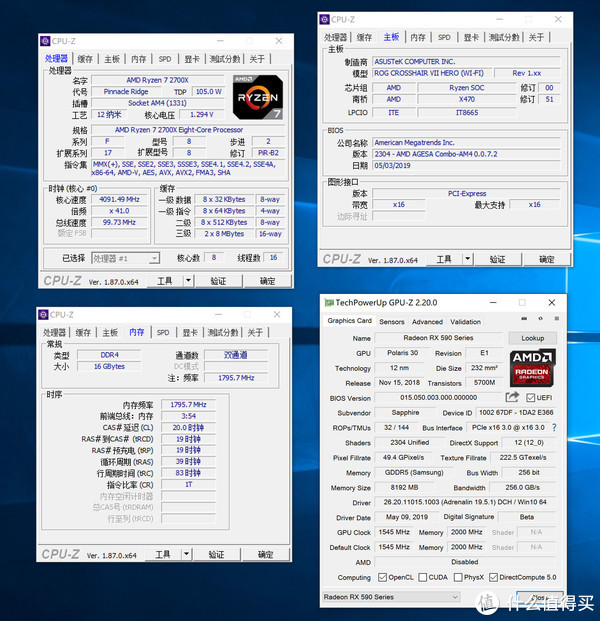Open 显卡 tab in the mainboard window
The height and width of the screenshot is (621, 600).
point(471,37)
